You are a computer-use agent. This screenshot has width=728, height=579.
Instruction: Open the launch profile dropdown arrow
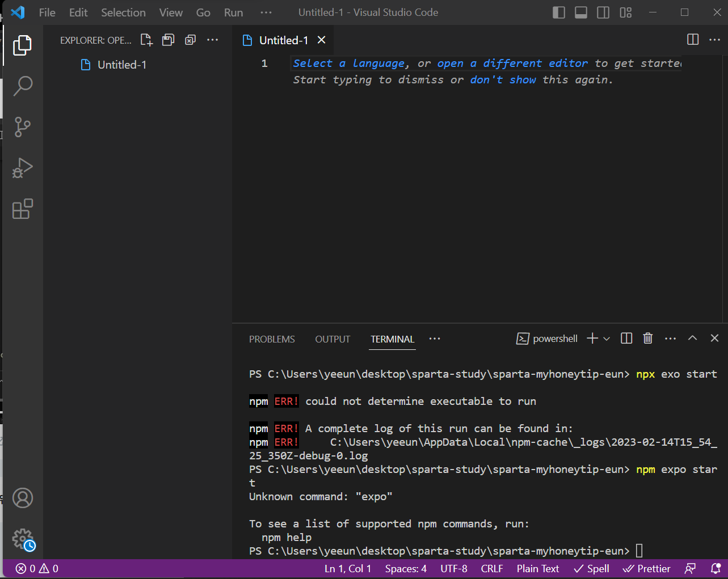[x=607, y=339]
